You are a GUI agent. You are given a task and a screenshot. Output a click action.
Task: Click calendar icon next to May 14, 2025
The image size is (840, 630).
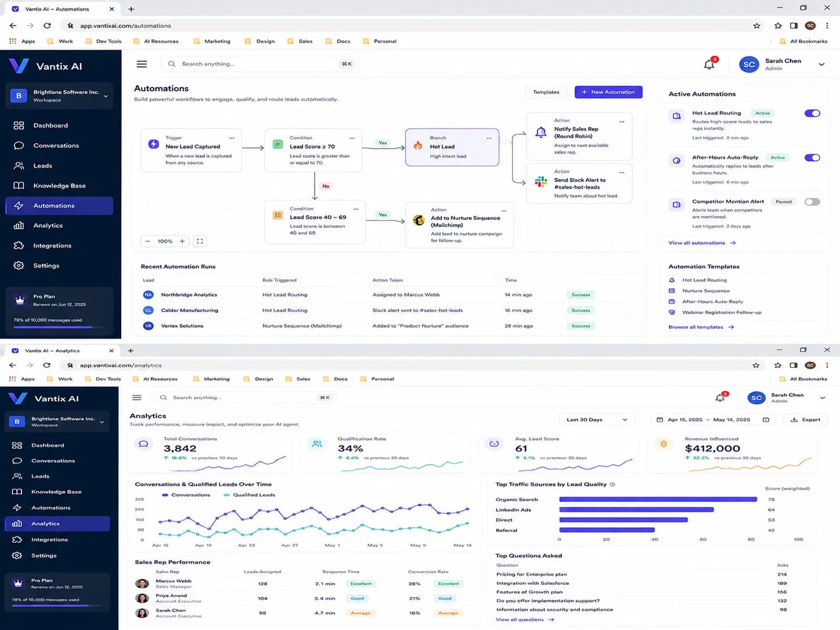click(766, 419)
